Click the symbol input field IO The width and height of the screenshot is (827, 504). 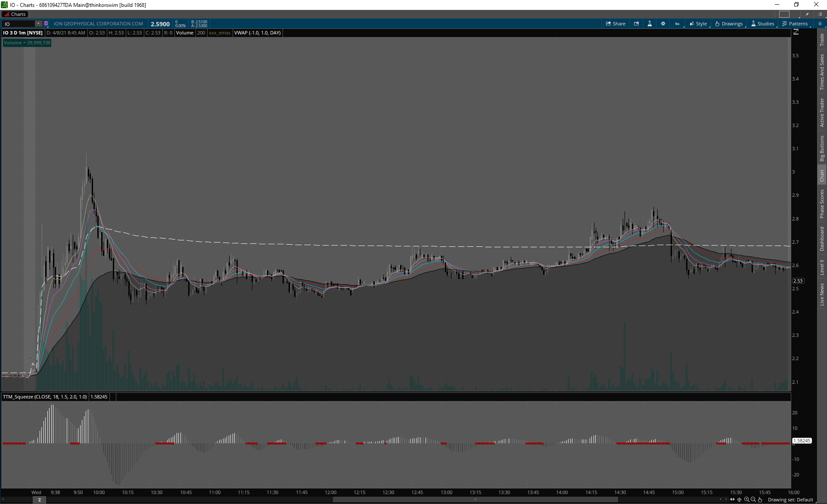tap(18, 24)
